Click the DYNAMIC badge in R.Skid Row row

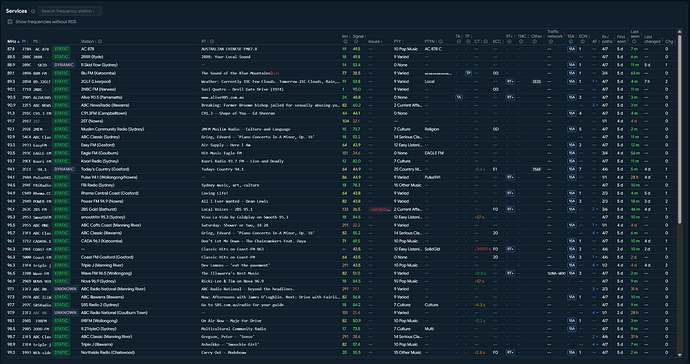click(x=64, y=65)
